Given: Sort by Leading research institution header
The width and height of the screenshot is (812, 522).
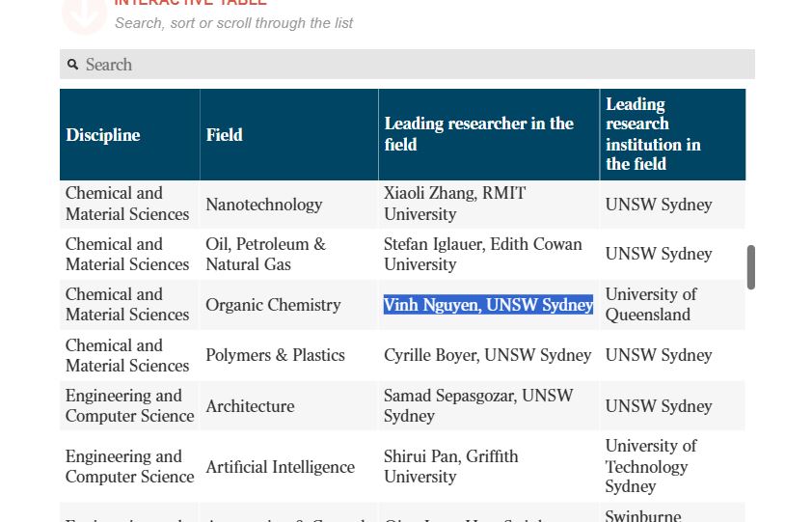Looking at the screenshot, I should (653, 134).
